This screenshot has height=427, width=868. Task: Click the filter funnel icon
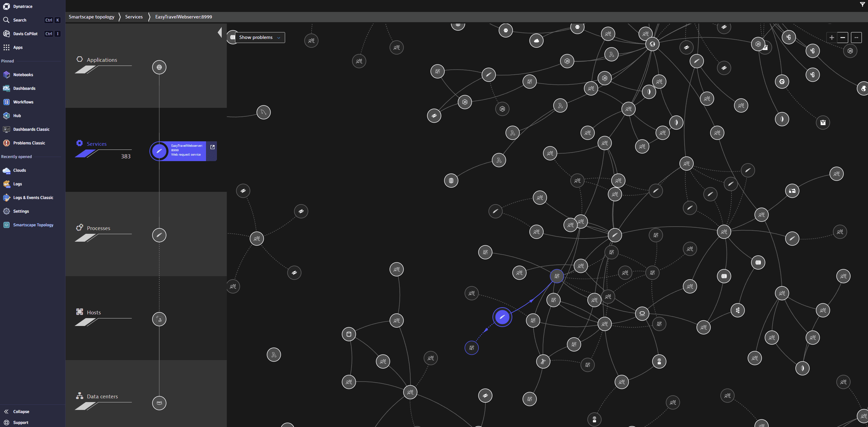coord(862,4)
